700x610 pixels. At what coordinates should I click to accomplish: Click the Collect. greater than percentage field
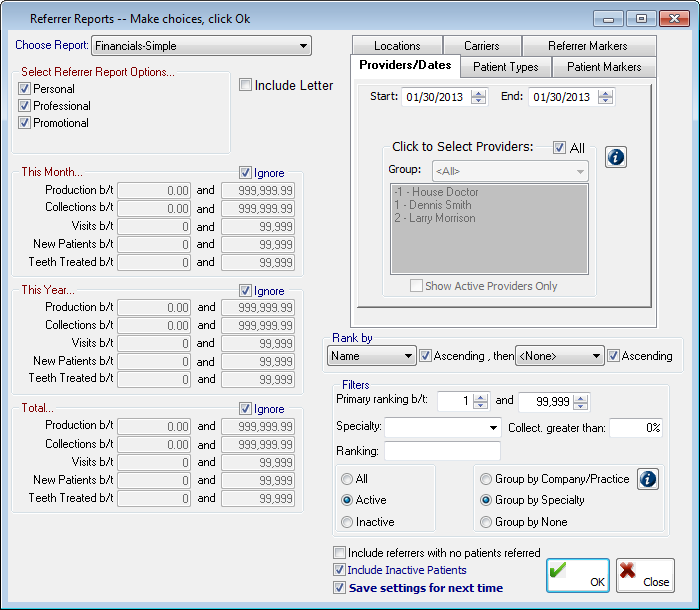(635, 428)
